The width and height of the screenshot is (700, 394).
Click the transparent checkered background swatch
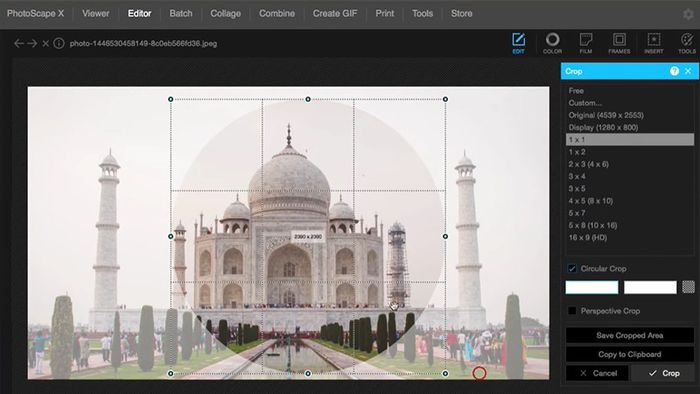pos(688,287)
